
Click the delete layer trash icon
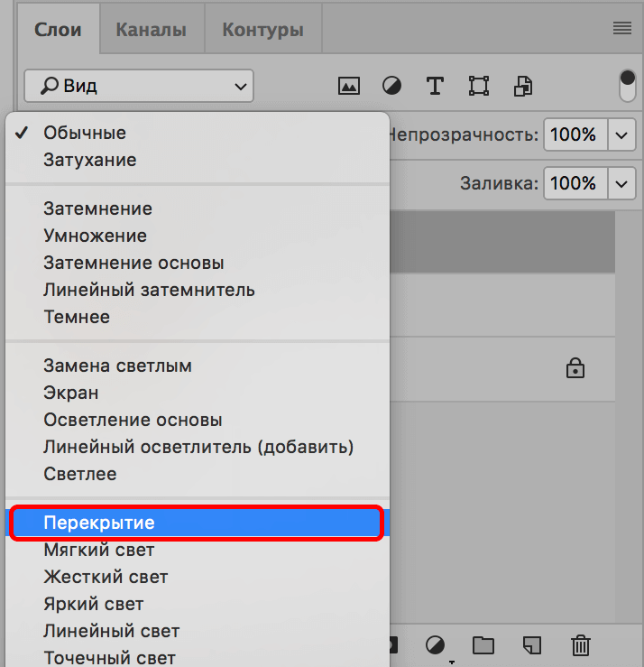581,644
